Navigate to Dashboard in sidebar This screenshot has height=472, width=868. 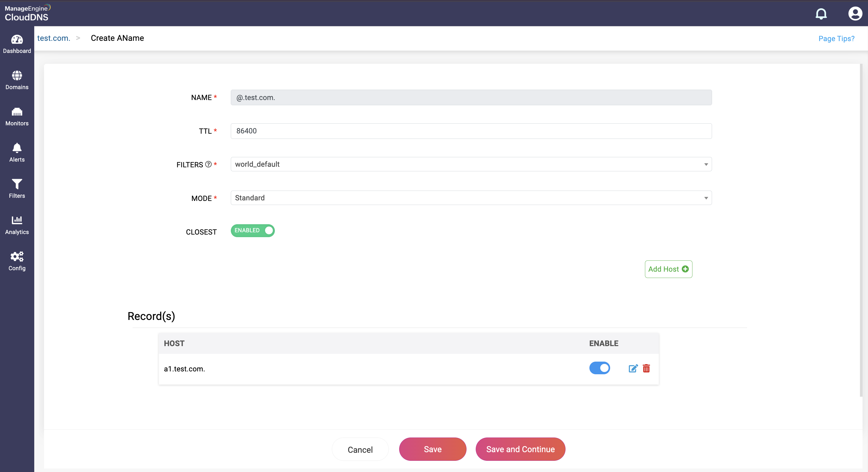click(17, 44)
